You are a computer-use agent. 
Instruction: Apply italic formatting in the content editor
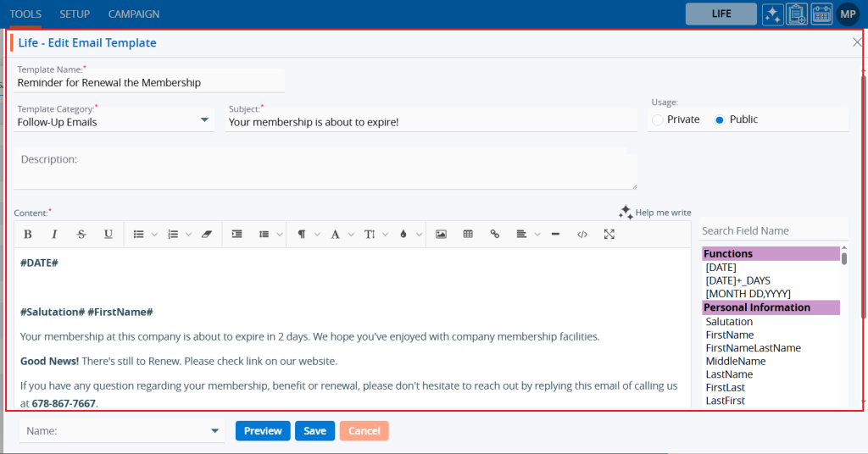pos(54,235)
